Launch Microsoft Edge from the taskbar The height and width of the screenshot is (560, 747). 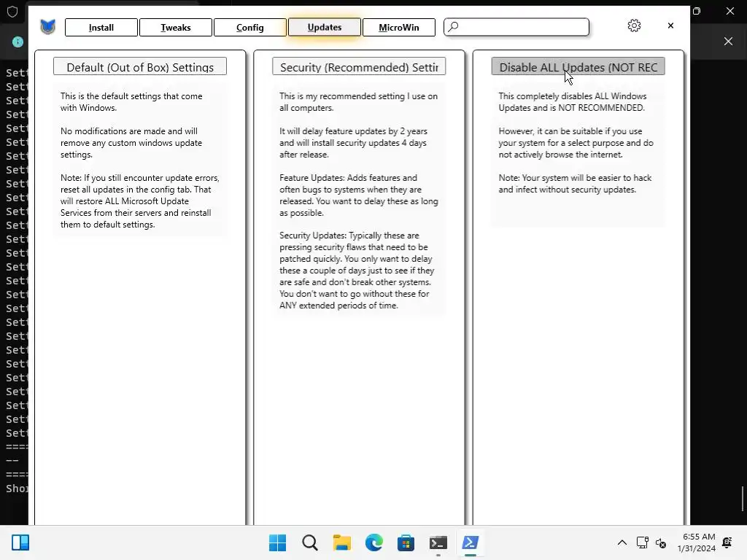tap(374, 542)
